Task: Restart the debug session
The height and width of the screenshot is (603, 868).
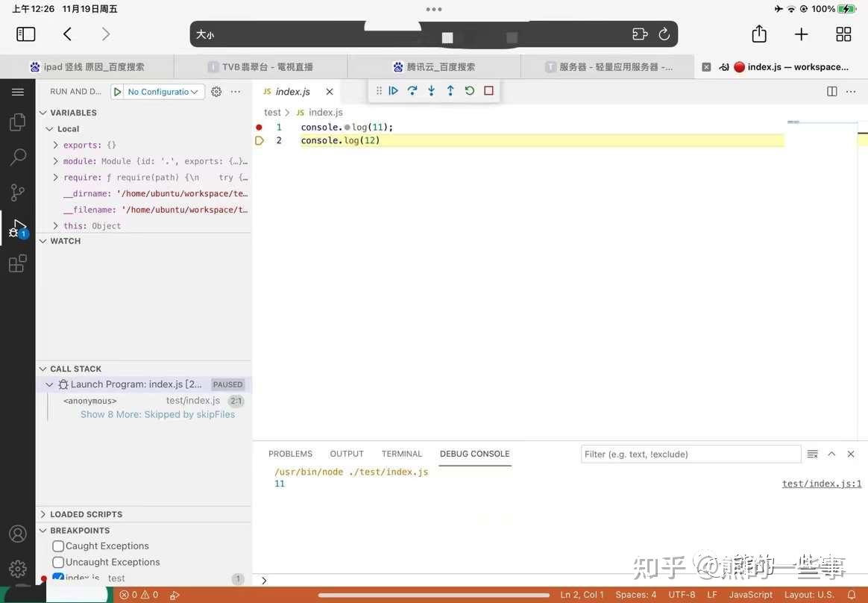Action: pyautogui.click(x=469, y=90)
